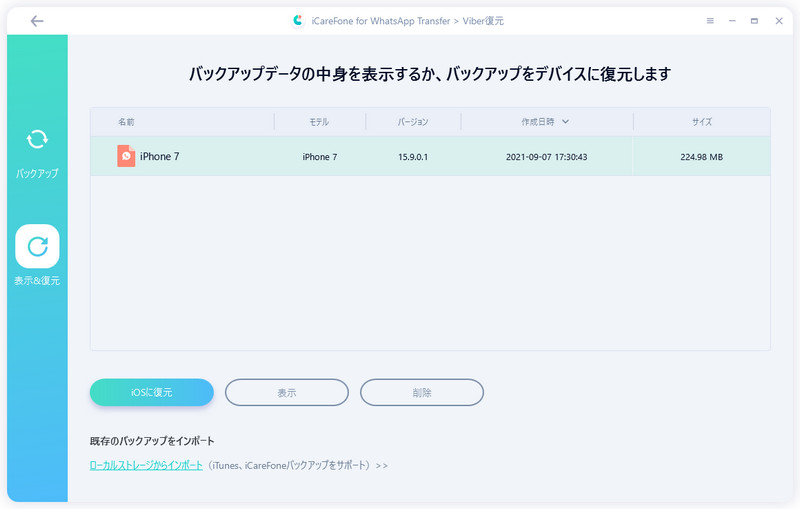The width and height of the screenshot is (800, 509).
Task: Click size cell 224.98 MB
Action: point(702,157)
